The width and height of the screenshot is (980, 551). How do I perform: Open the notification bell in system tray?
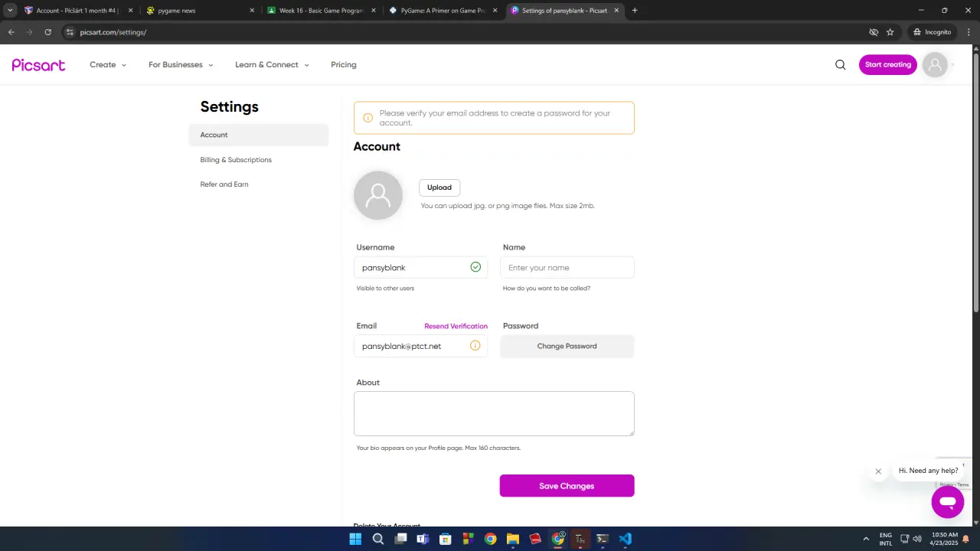(x=966, y=539)
